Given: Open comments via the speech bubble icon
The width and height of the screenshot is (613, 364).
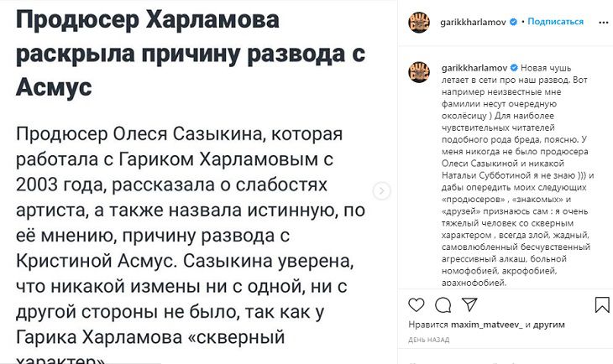Looking at the screenshot, I should click(x=443, y=305).
